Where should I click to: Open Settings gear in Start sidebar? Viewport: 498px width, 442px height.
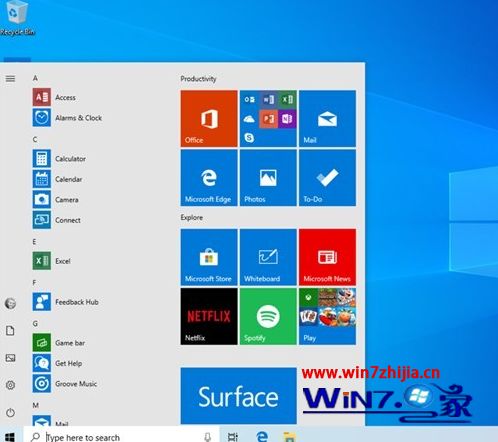coord(10,385)
